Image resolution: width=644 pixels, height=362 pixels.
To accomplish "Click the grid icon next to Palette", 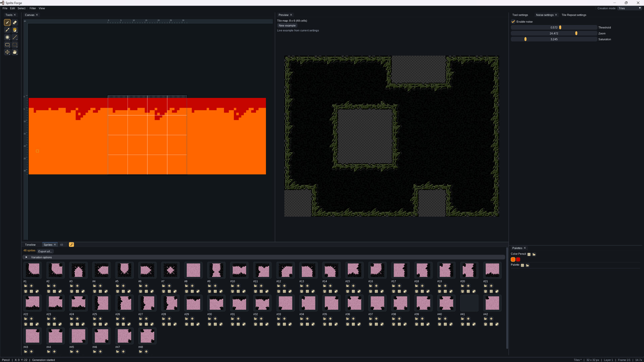I will click(x=522, y=265).
